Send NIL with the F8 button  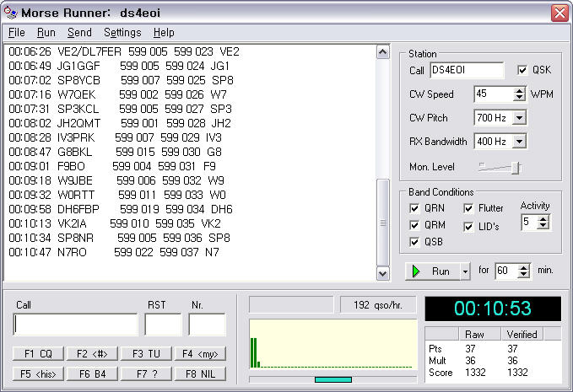pos(200,373)
